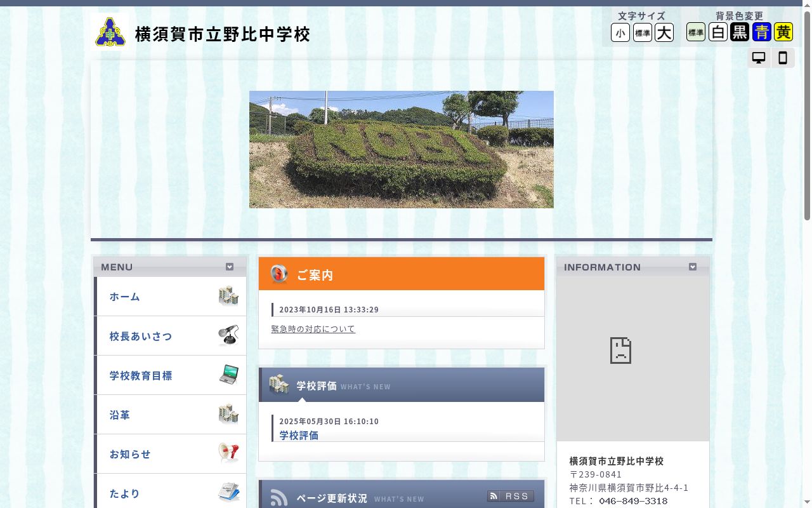Change background to blue (青)

click(762, 32)
